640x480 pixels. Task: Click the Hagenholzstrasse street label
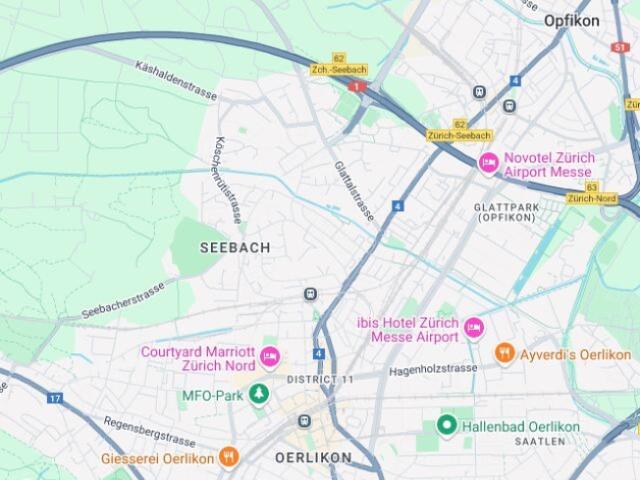[x=433, y=370]
